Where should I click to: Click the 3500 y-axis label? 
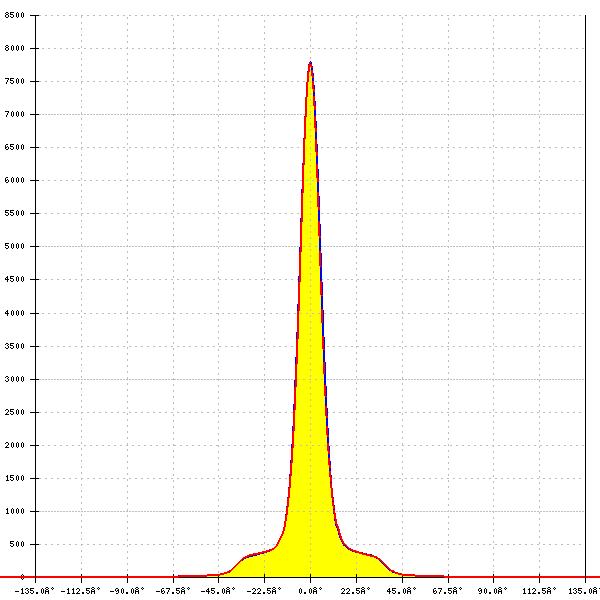(x=15, y=346)
